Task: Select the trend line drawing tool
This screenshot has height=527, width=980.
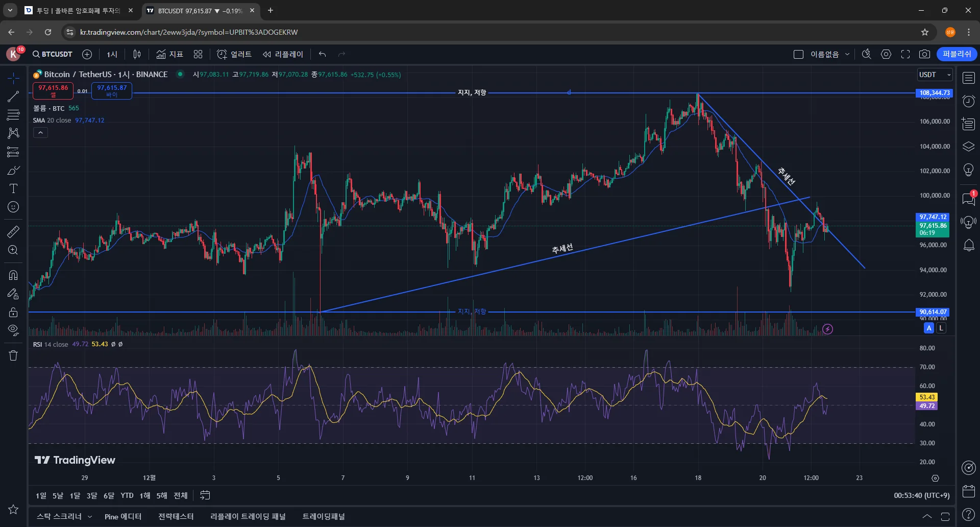Action: (13, 96)
